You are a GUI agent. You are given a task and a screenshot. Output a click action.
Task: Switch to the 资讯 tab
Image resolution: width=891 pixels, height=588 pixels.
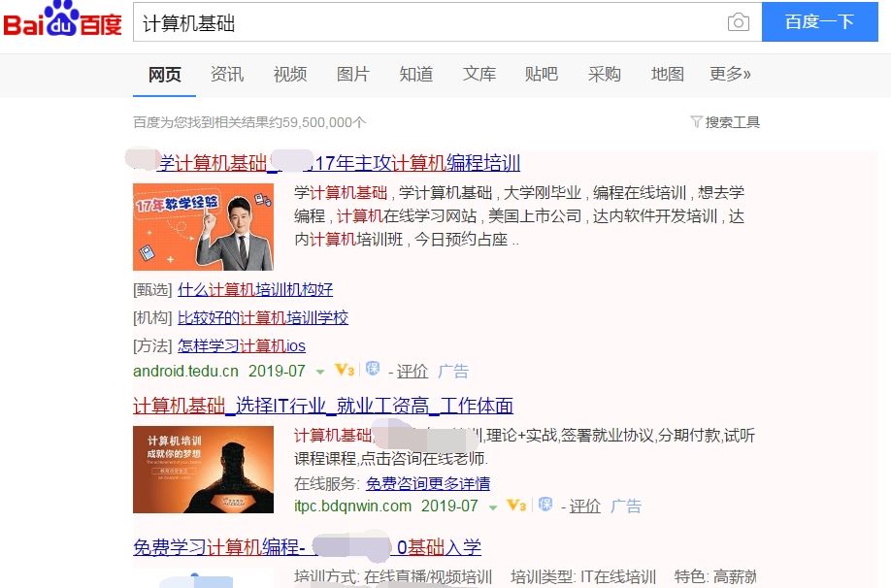point(227,74)
